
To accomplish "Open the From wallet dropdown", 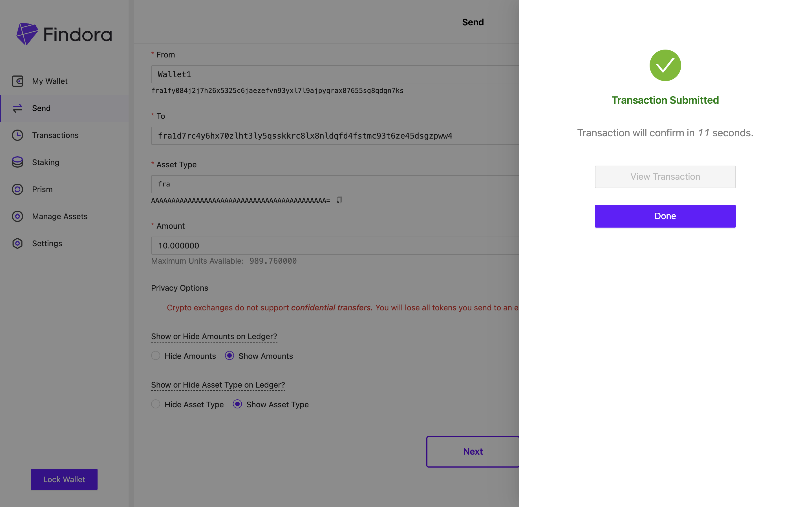I will coord(335,74).
